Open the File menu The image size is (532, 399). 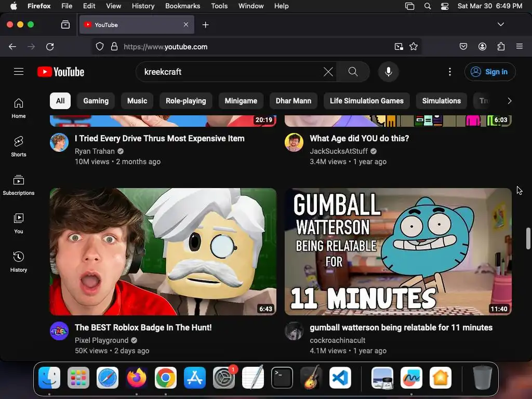[x=67, y=6]
